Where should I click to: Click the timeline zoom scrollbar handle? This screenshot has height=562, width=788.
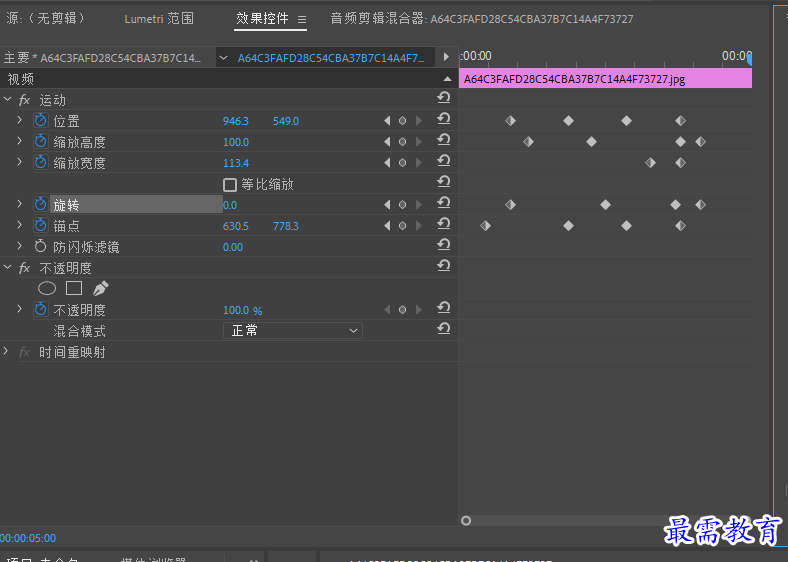point(466,521)
